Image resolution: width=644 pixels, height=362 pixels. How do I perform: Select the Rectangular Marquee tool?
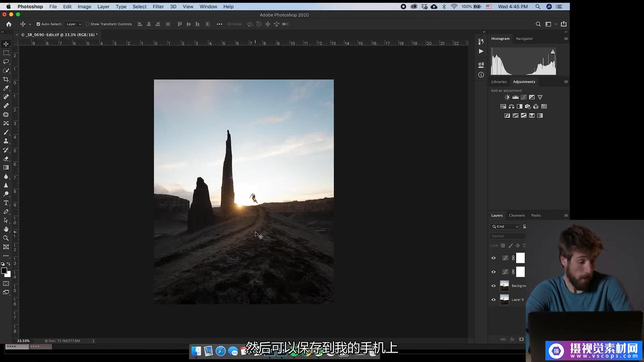tap(6, 53)
